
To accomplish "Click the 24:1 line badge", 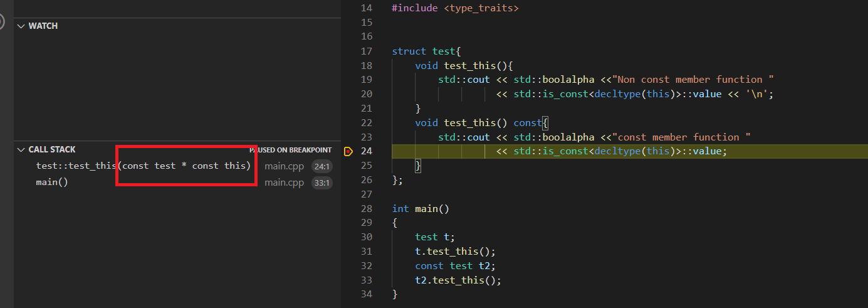I will click(x=322, y=166).
